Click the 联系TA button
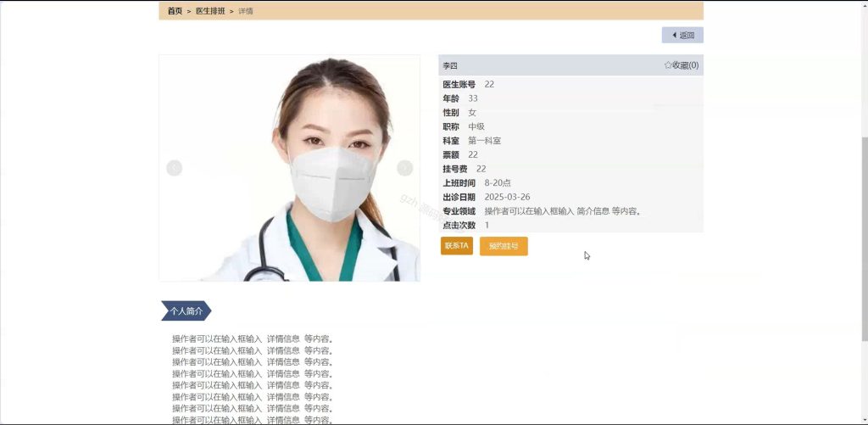The height and width of the screenshot is (425, 868). pyautogui.click(x=457, y=245)
